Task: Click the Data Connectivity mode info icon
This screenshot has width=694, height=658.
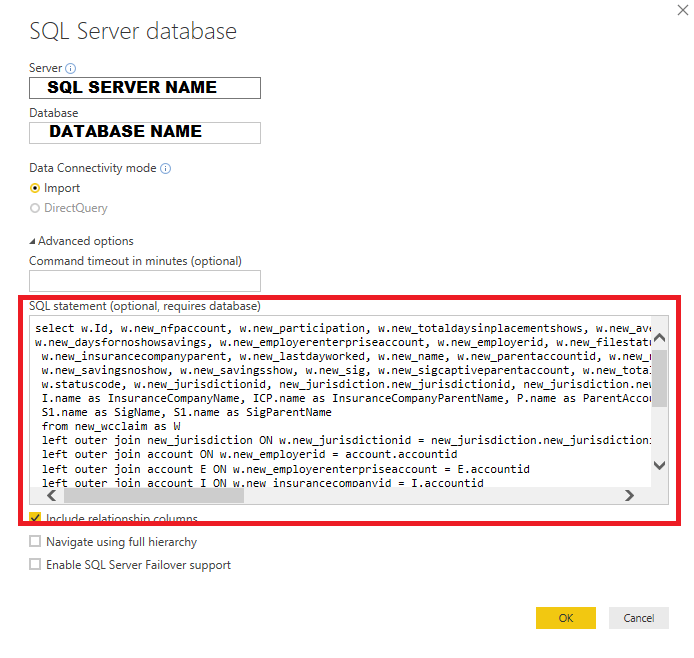Action: point(166,169)
